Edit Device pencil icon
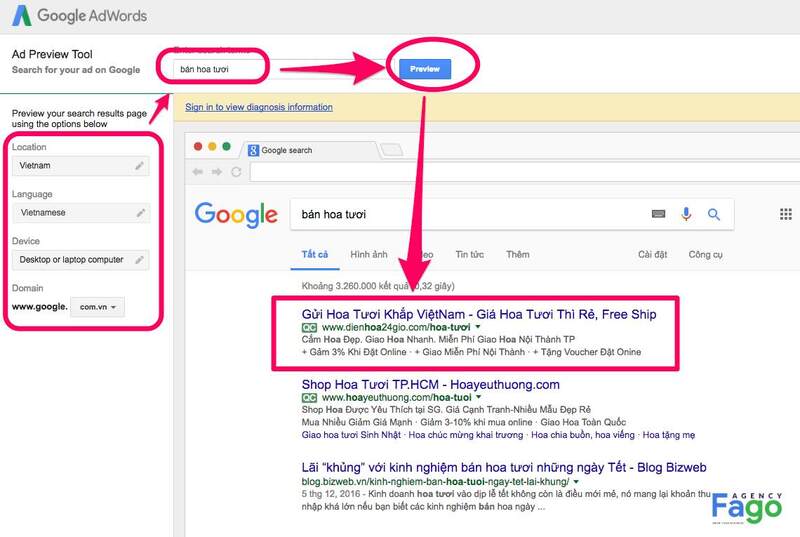 point(139,260)
